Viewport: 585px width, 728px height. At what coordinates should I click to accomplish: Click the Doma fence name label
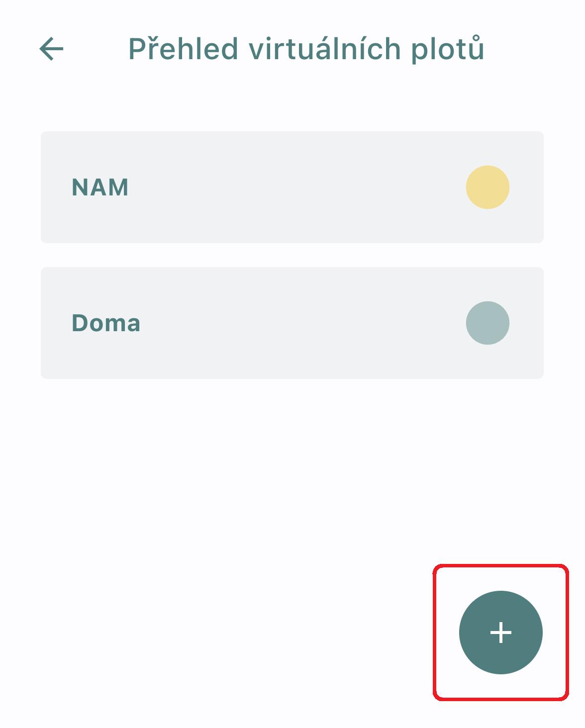click(106, 323)
